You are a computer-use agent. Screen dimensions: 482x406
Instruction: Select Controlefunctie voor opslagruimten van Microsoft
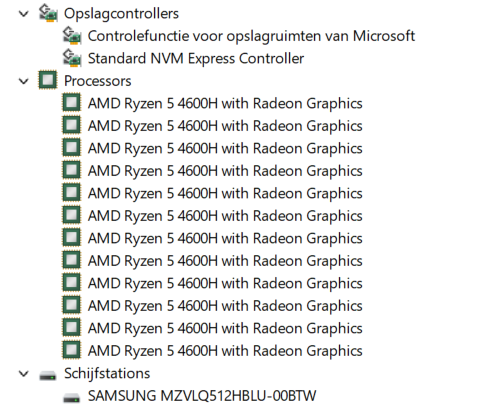click(251, 36)
